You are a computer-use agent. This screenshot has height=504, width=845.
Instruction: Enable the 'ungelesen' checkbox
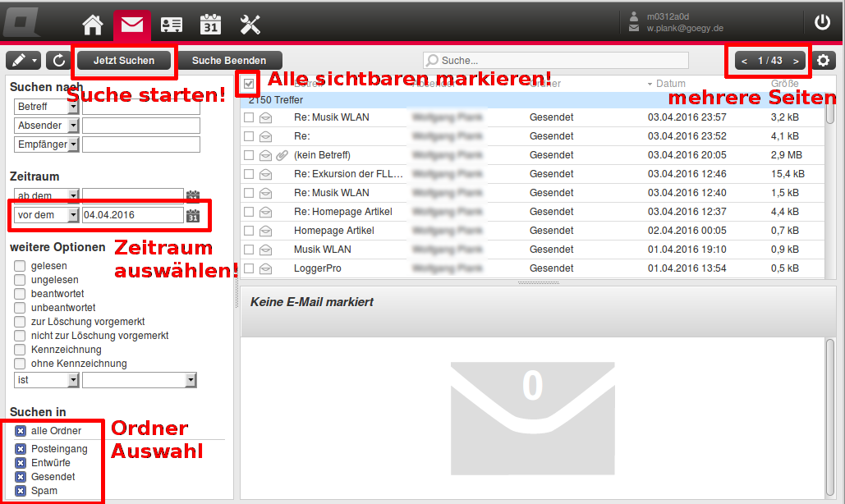click(x=20, y=280)
